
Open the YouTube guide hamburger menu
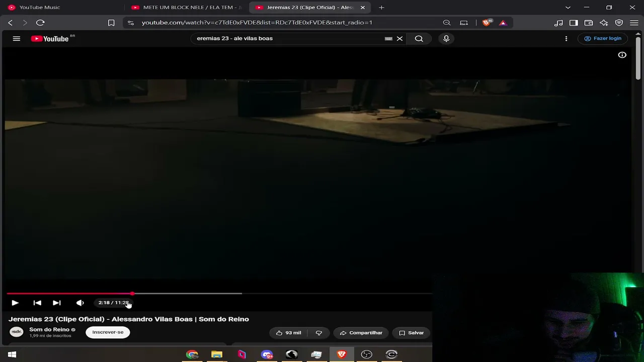17,39
